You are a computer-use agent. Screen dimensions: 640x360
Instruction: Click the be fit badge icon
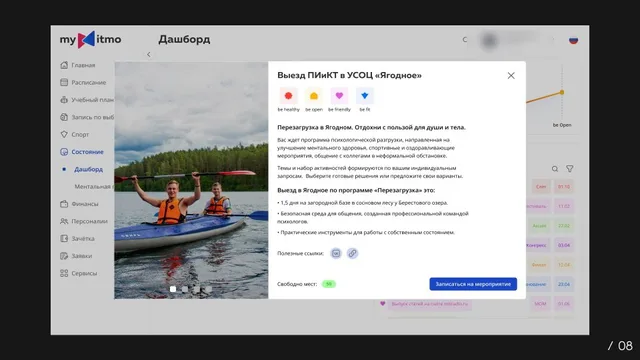tap(364, 96)
